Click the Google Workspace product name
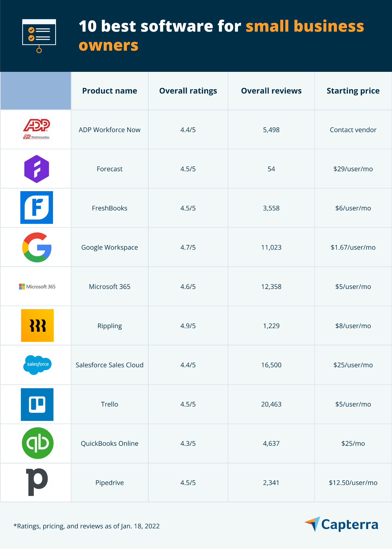392x549 pixels. pos(110,247)
